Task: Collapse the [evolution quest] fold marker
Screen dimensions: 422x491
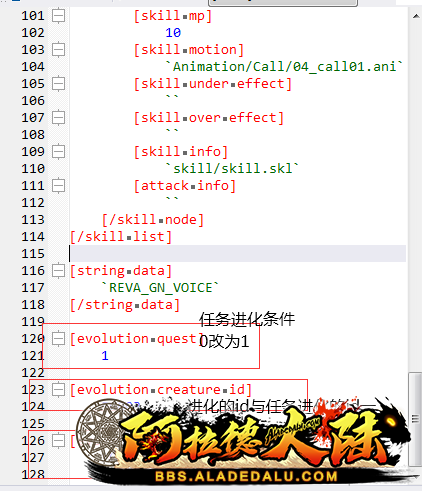Action: point(58,339)
